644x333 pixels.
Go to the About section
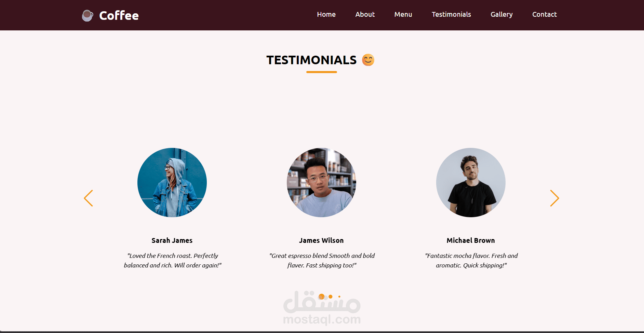pos(365,14)
